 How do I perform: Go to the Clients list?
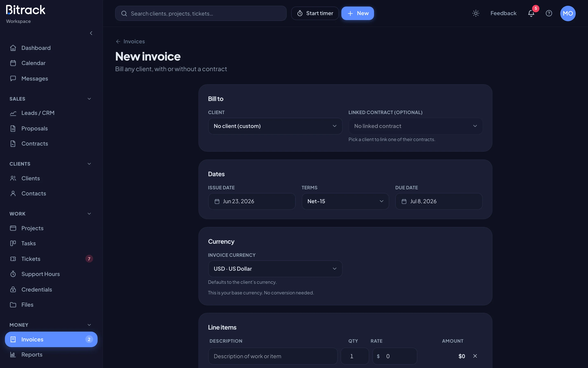[x=51, y=178]
